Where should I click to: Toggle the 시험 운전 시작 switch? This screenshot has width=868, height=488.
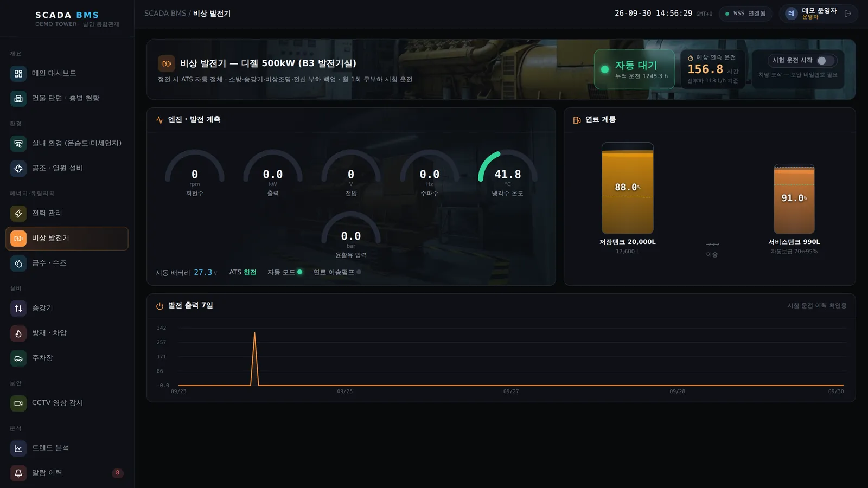(826, 60)
